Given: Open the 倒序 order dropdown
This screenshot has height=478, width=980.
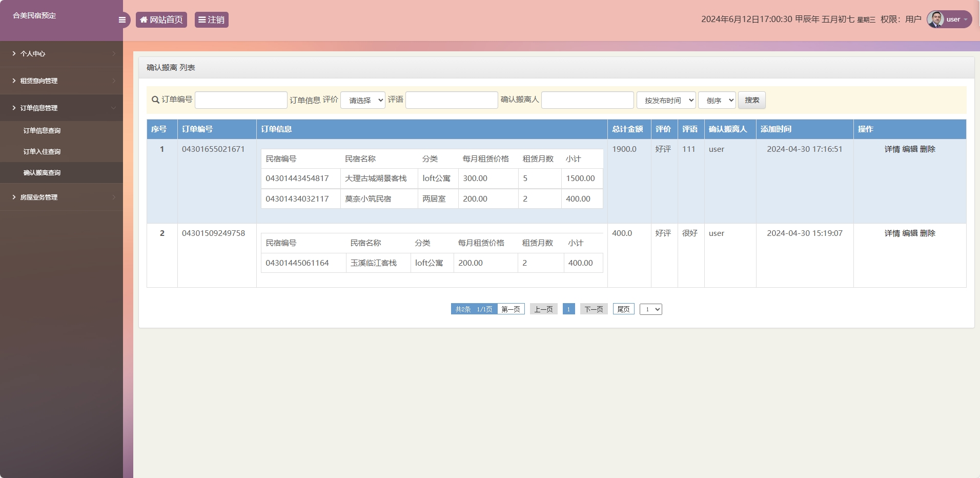Looking at the screenshot, I should tap(716, 100).
